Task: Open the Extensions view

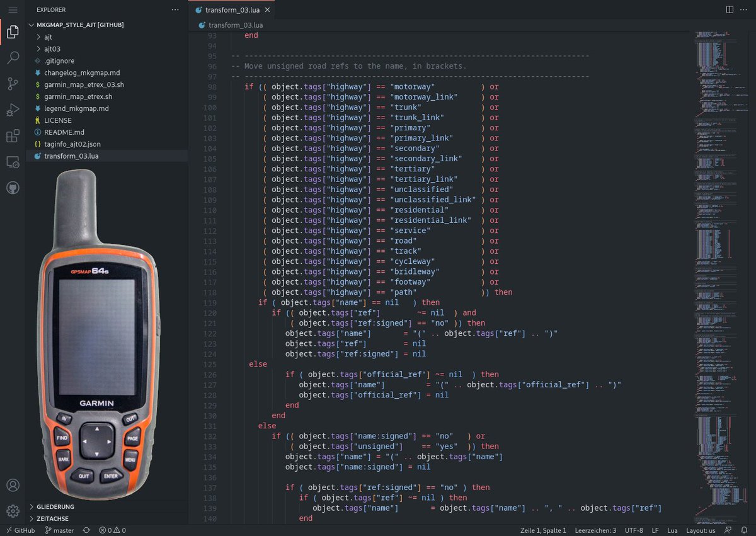Action: [13, 136]
